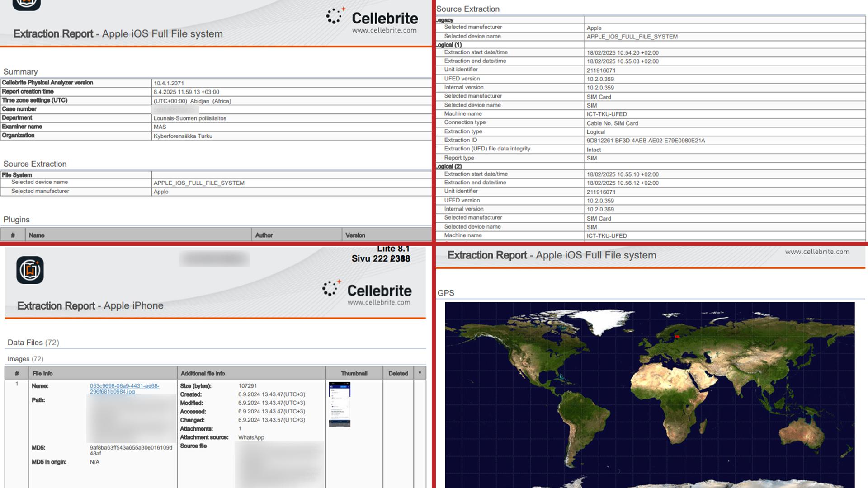The image size is (868, 488).
Task: Sort plugins by the Version column header
Action: tap(355, 235)
